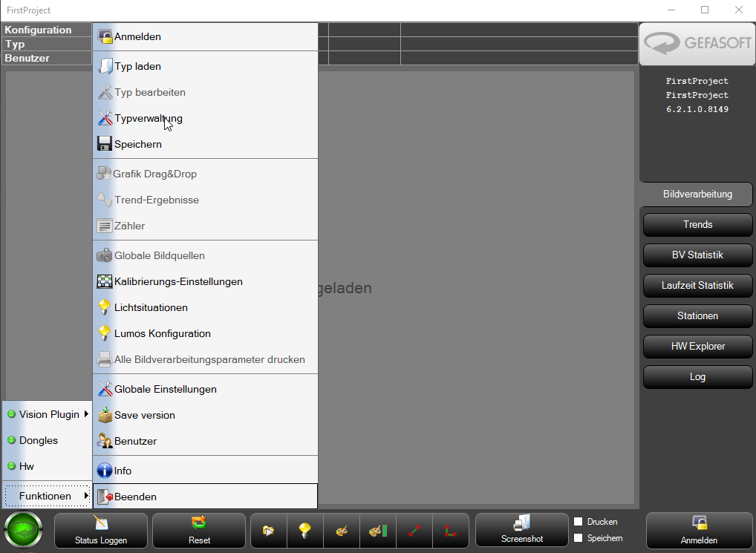Click green status dot beside Dongles

tap(12, 439)
